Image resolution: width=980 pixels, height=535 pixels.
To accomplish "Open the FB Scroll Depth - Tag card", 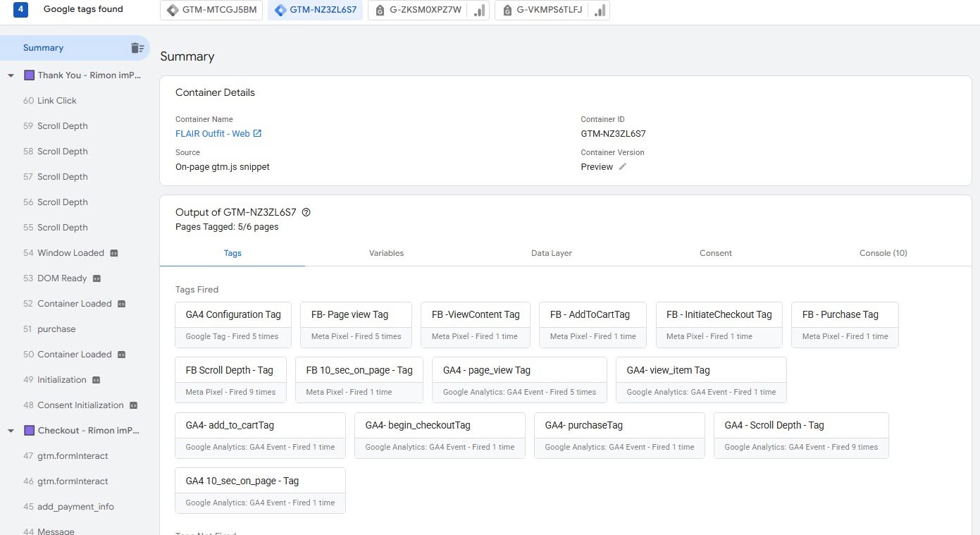I will pyautogui.click(x=231, y=380).
